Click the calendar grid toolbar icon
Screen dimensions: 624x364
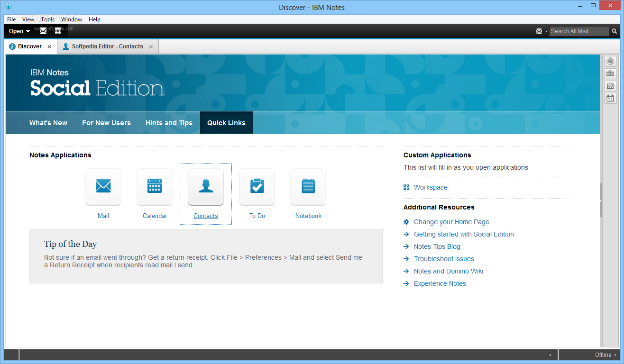click(58, 31)
